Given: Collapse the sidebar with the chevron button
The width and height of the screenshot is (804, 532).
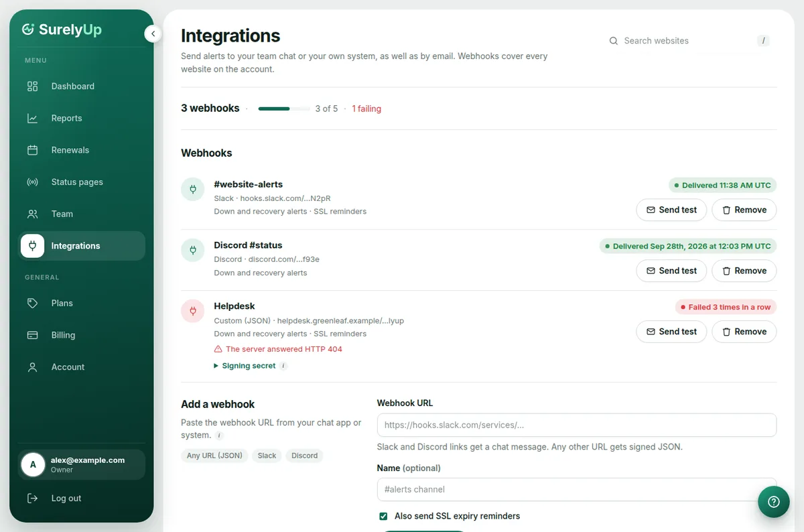Looking at the screenshot, I should point(153,34).
